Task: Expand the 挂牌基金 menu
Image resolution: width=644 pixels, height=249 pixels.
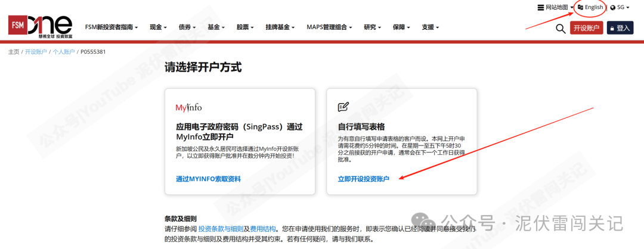Action: pyautogui.click(x=280, y=27)
